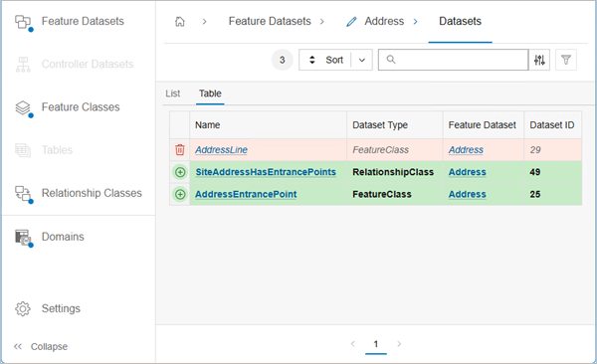
Task: Click the Tables sidebar icon
Action: [23, 150]
